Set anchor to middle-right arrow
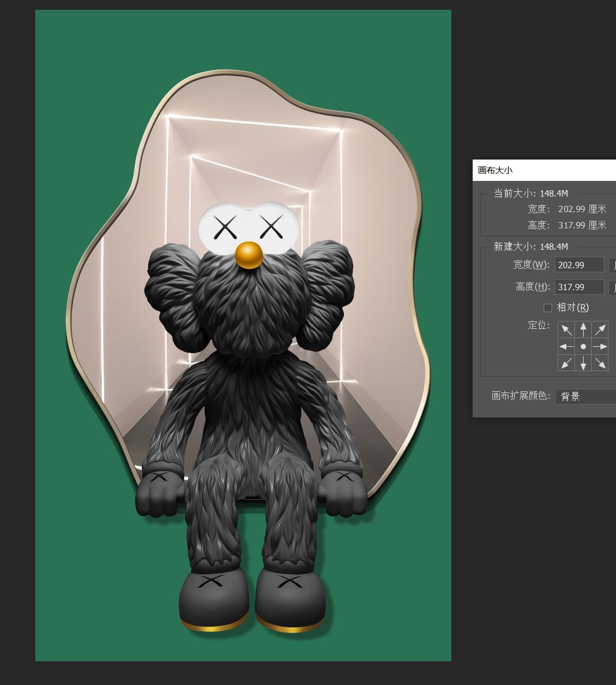 click(600, 346)
